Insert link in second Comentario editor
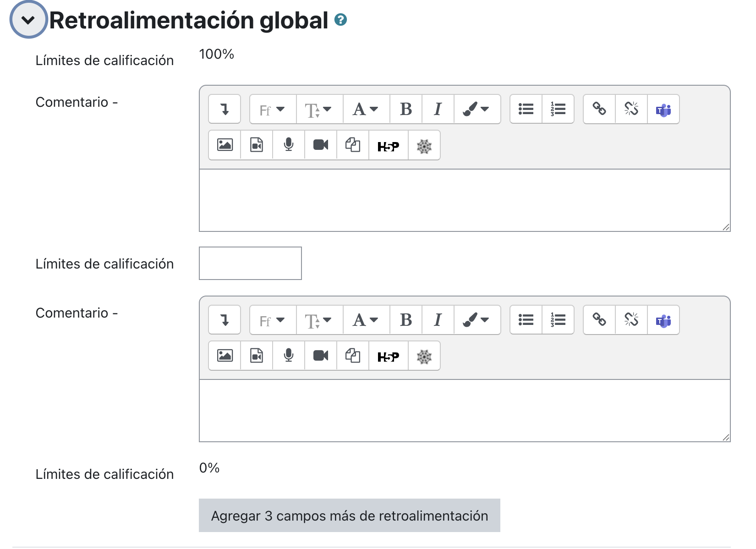The height and width of the screenshot is (549, 756). [x=599, y=320]
